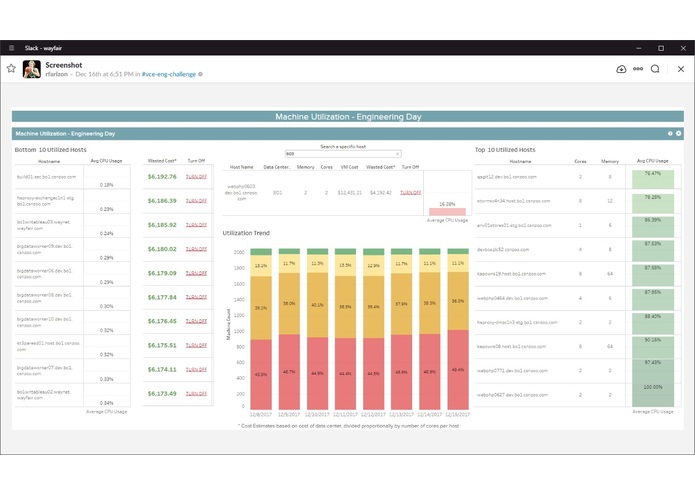Click the $12,431.21 VM Cost value

349,193
